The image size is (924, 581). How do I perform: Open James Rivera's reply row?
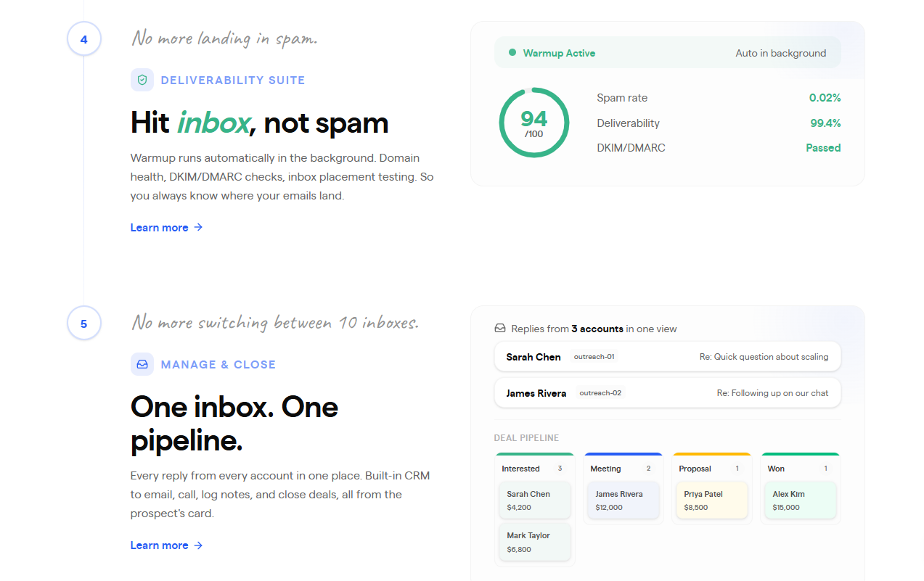(x=668, y=393)
